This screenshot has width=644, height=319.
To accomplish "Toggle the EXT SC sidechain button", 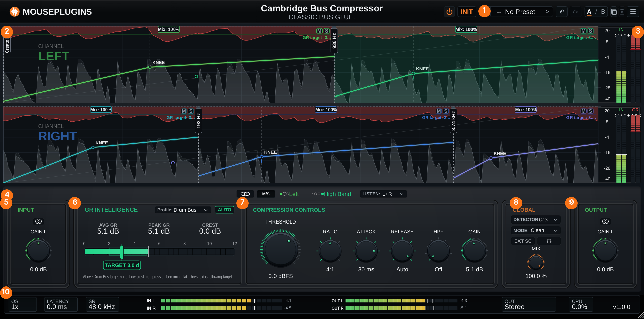I will click(523, 241).
